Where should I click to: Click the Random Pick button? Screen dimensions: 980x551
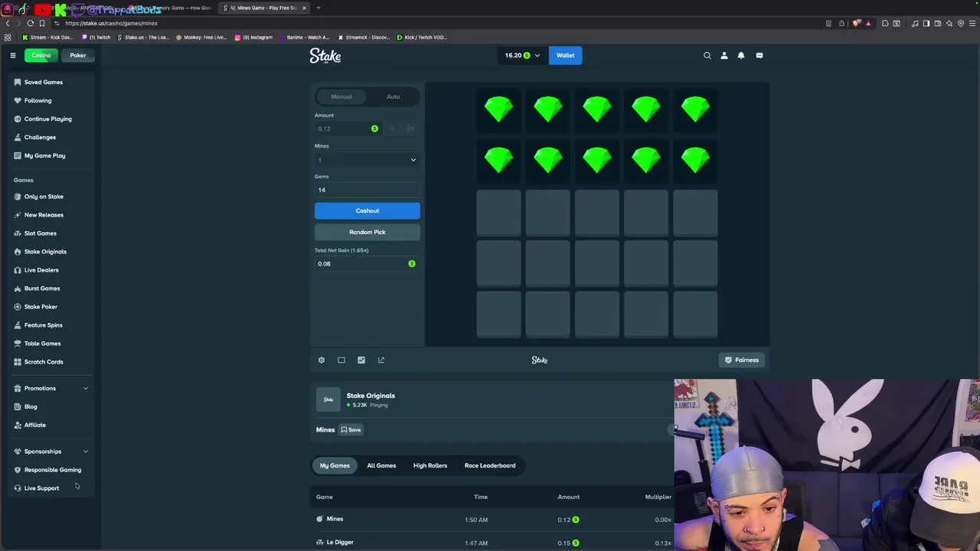click(x=367, y=232)
